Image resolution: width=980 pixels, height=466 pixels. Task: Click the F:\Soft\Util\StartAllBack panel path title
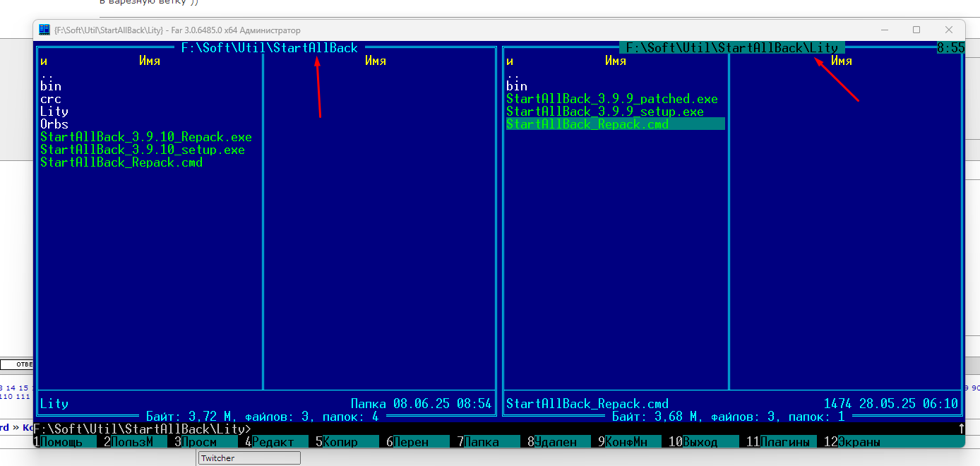coord(270,48)
